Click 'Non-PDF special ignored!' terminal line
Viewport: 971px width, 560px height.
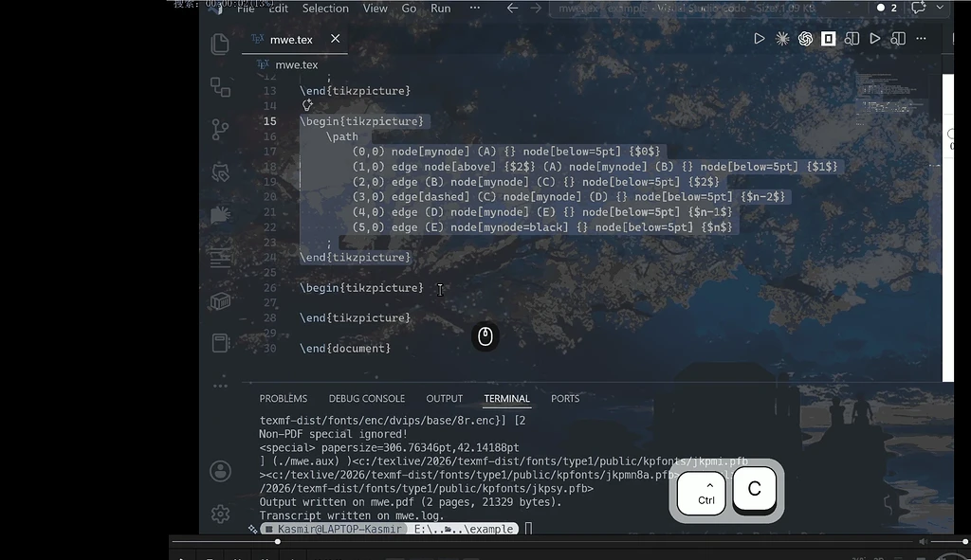pos(333,434)
